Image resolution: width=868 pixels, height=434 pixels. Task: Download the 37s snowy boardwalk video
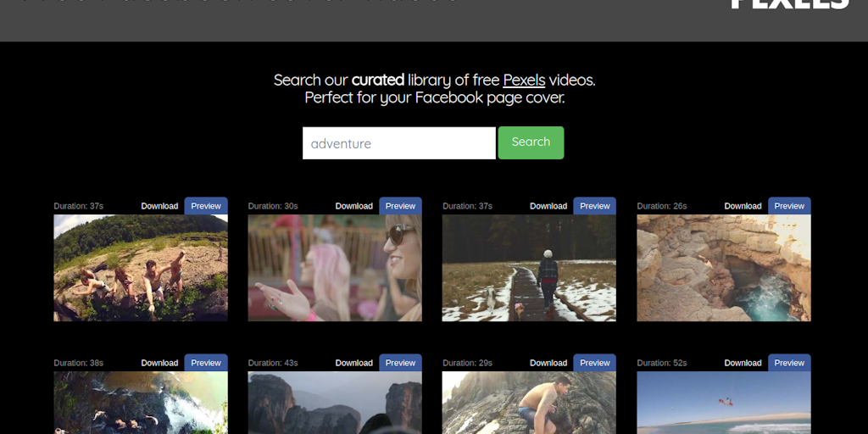(548, 206)
